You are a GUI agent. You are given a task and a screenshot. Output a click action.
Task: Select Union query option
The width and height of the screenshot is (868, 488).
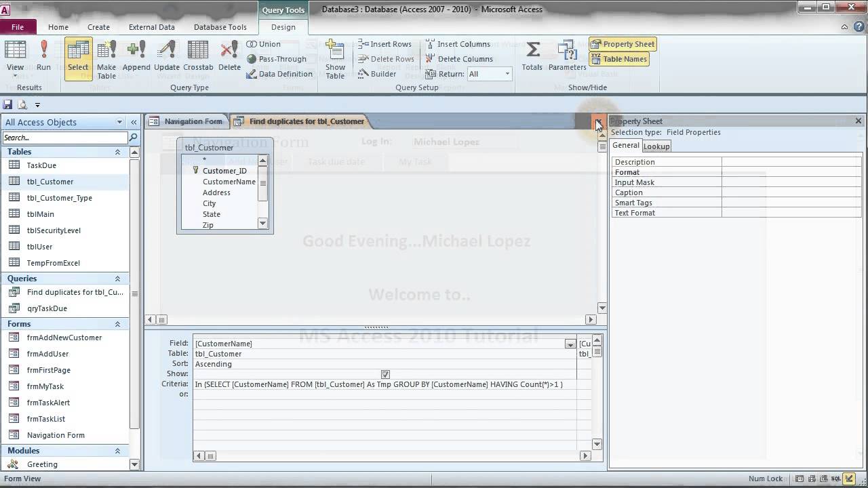click(263, 44)
